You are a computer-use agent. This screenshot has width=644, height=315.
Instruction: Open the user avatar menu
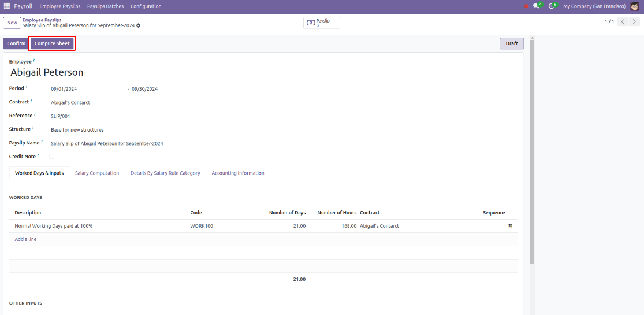[x=635, y=6]
